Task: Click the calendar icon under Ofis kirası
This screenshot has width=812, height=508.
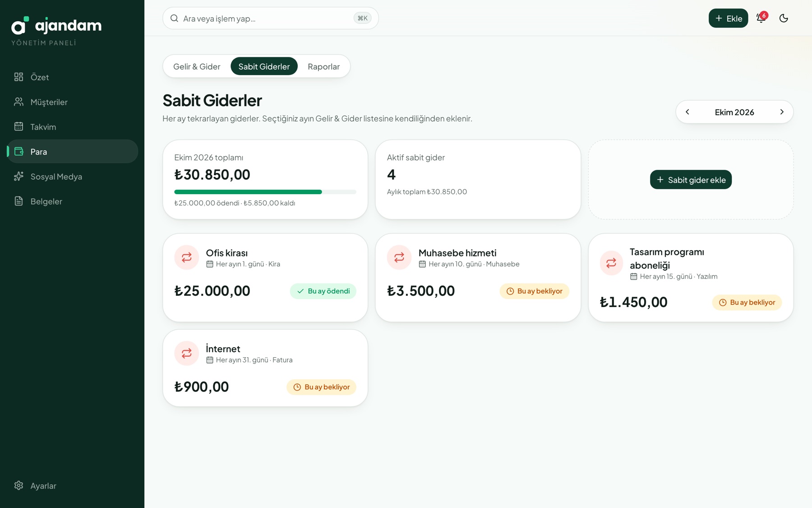Action: pos(210,264)
